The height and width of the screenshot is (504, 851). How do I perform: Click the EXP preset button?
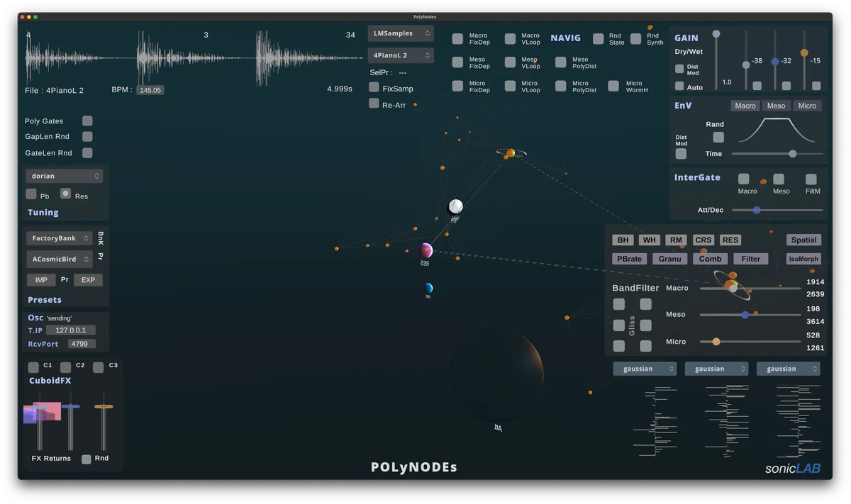tap(88, 280)
